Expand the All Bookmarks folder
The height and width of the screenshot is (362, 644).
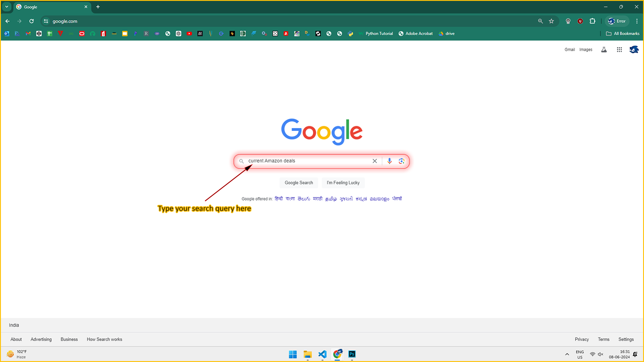[623, 33]
